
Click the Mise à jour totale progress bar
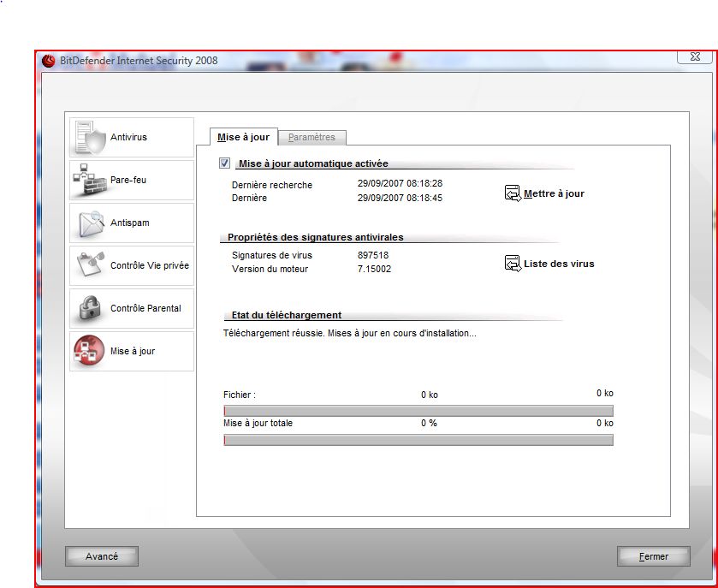[x=418, y=440]
